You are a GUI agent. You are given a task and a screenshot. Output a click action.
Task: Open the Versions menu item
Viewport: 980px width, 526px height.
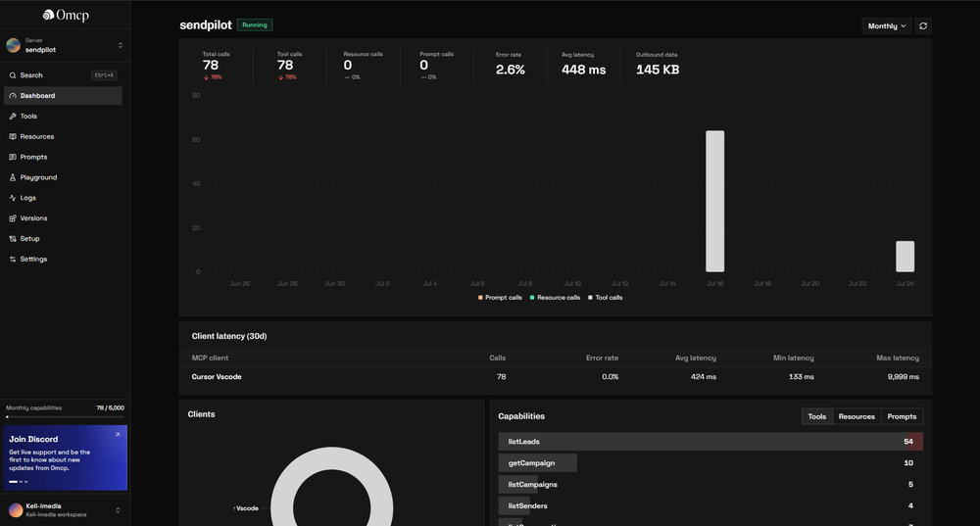[63, 218]
